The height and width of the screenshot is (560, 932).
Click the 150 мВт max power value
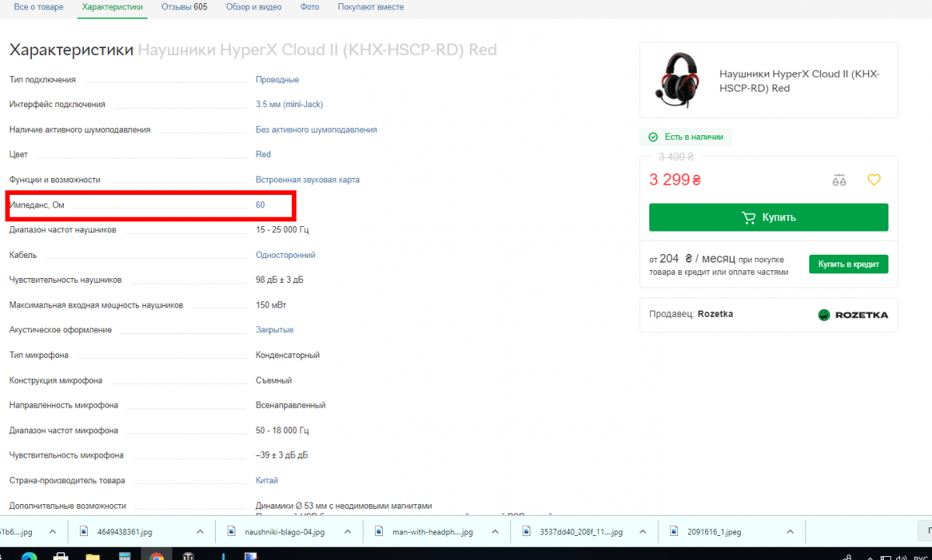point(271,305)
